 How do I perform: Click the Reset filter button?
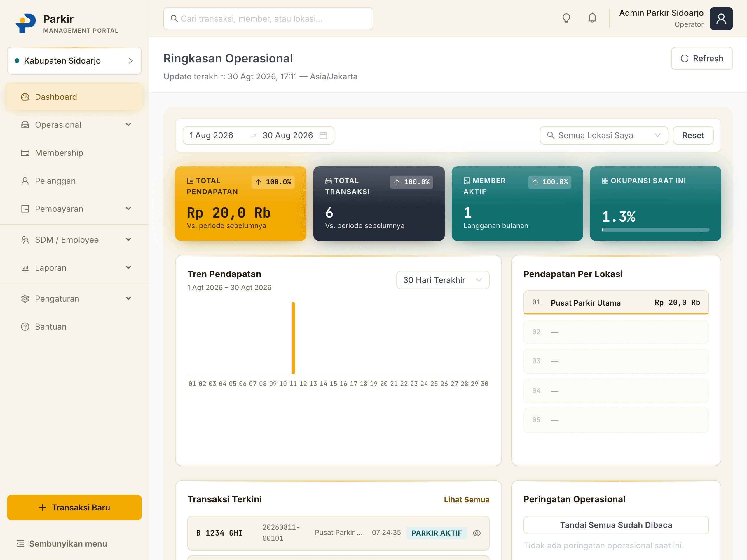pos(693,135)
